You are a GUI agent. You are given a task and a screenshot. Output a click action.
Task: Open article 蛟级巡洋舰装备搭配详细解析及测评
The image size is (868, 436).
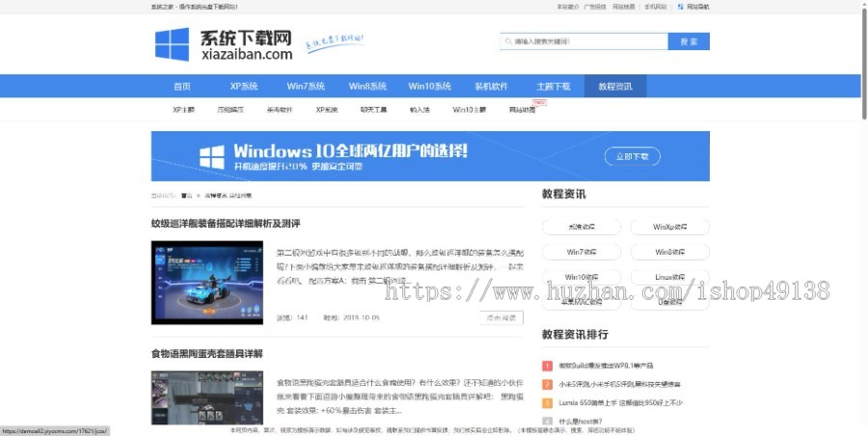click(226, 224)
